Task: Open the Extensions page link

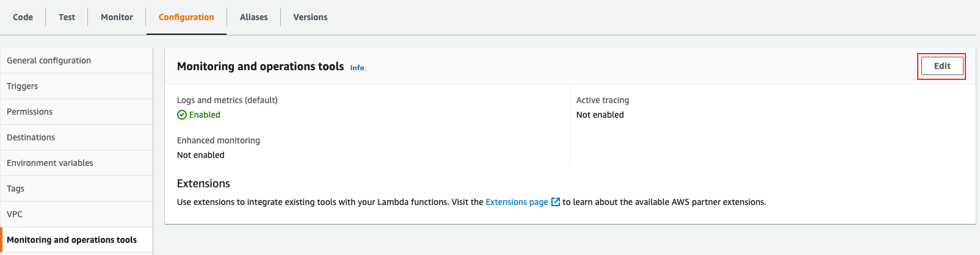Action: coord(517,202)
